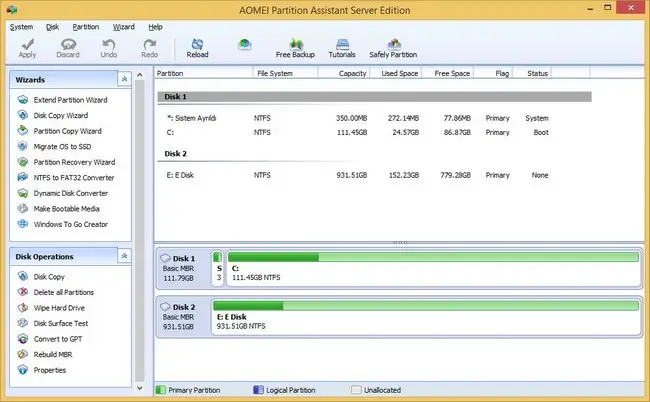The height and width of the screenshot is (402, 650).
Task: Click the Discard toolbar icon
Action: point(68,44)
